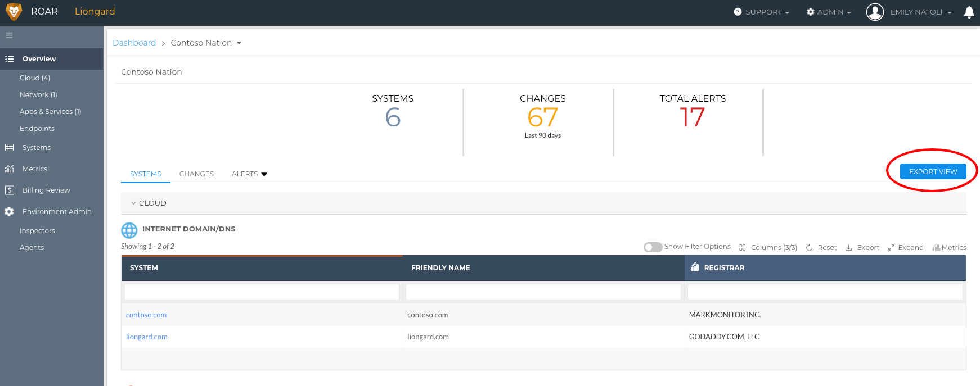Click the Columns grid icon
Image resolution: width=980 pixels, height=386 pixels.
(743, 248)
